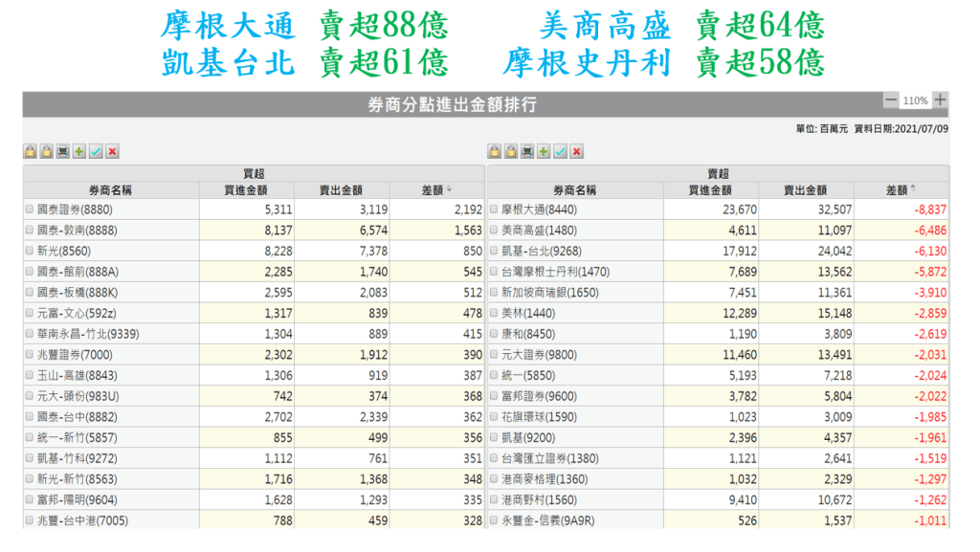Click the red X icon in left toolbar
Image resolution: width=980 pixels, height=552 pixels.
coord(113,151)
